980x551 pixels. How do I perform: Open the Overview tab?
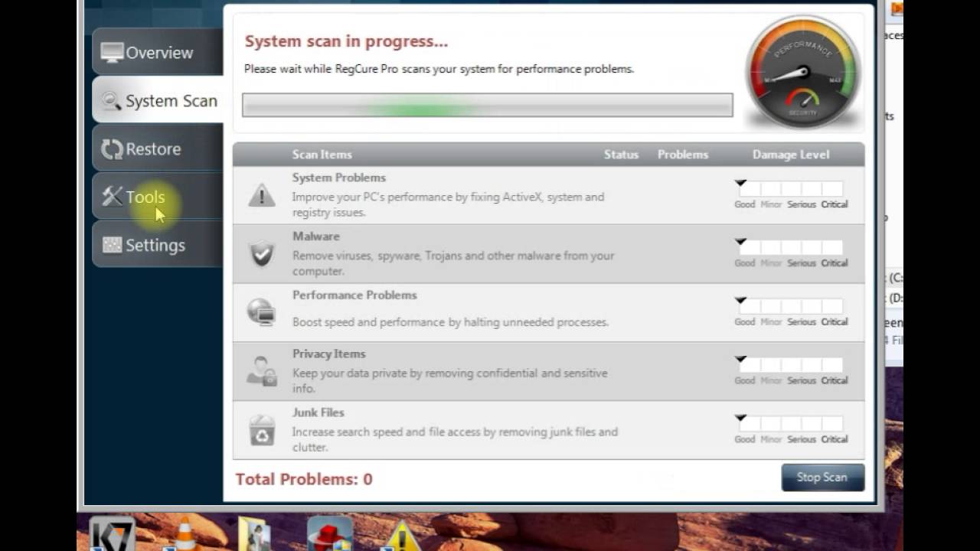158,52
